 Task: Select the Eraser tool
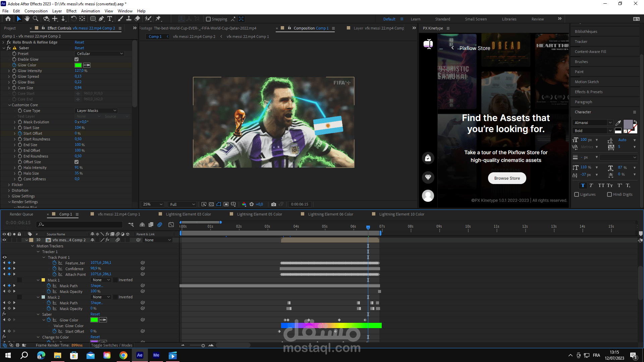click(138, 19)
